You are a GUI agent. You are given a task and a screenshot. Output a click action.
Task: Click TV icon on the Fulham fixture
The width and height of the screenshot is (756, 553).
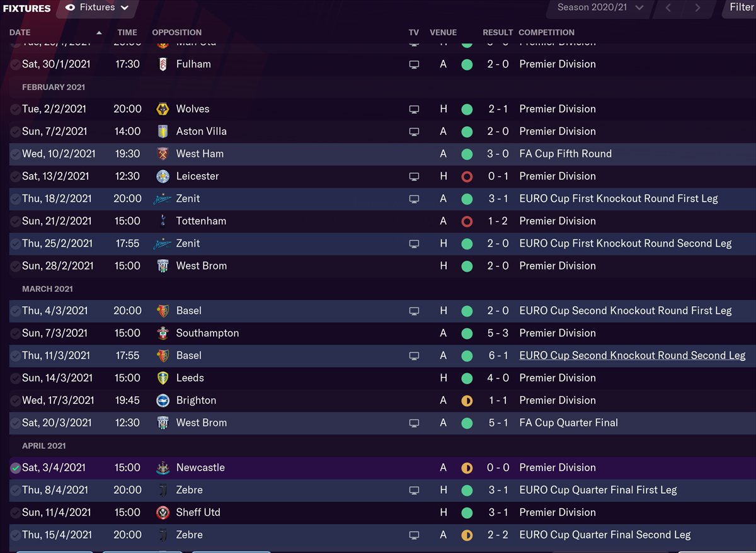(x=414, y=64)
